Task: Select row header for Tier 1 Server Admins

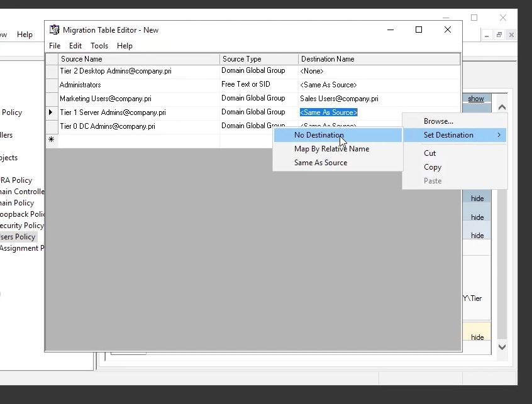Action: click(51, 112)
